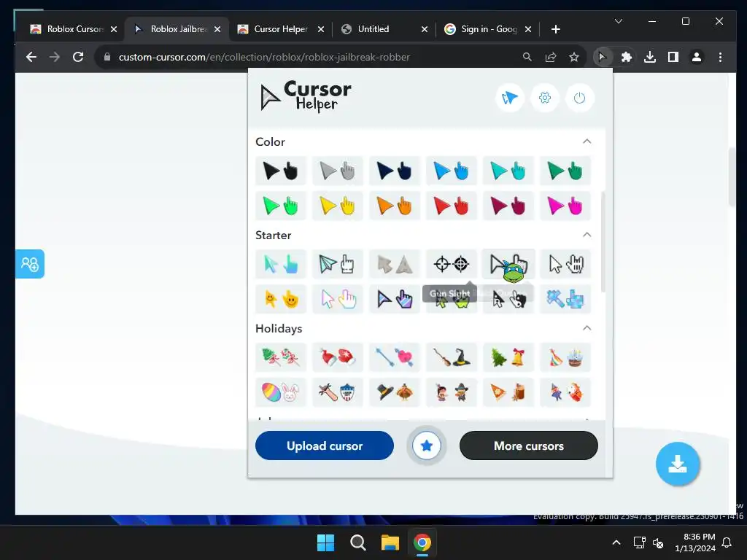Select the pastel rainbow outline cursor
Image resolution: width=747 pixels, height=560 pixels.
pos(337,299)
